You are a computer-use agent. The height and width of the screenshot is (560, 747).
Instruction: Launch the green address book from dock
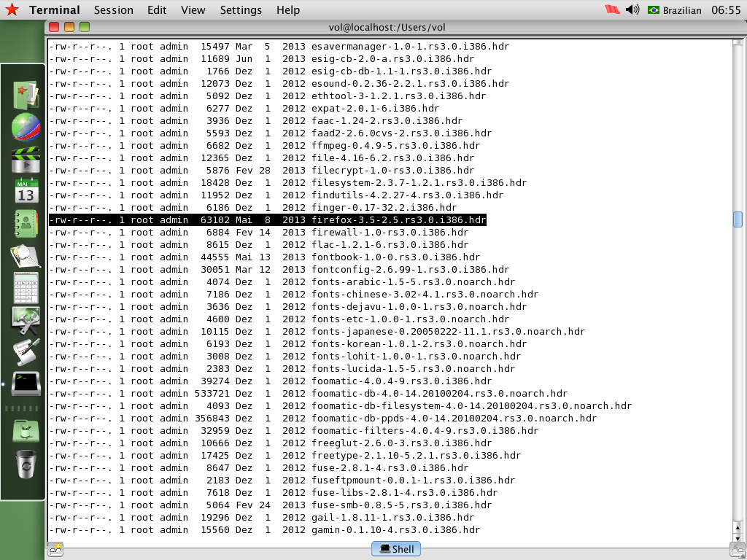pyautogui.click(x=26, y=223)
